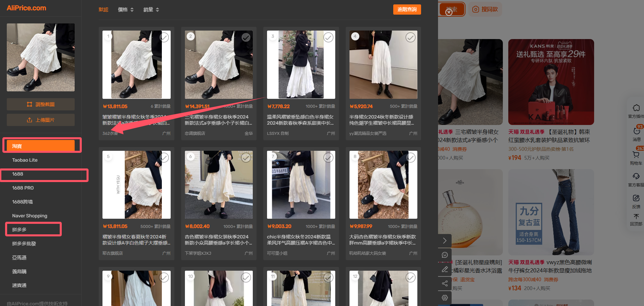
Task: Click store name LSSYX 自制
Action: (x=278, y=133)
